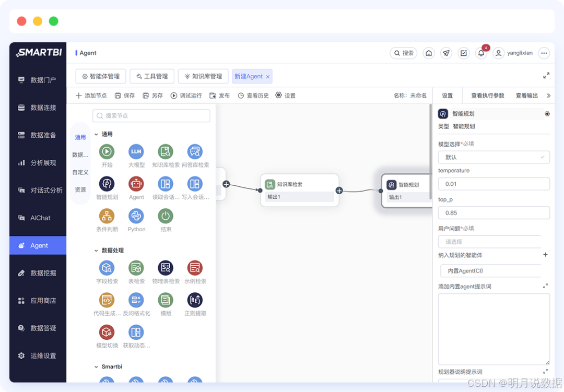Viewport: 564px width, 392px height.
Task: Click 添加节点 in the toolbar
Action: click(91, 96)
